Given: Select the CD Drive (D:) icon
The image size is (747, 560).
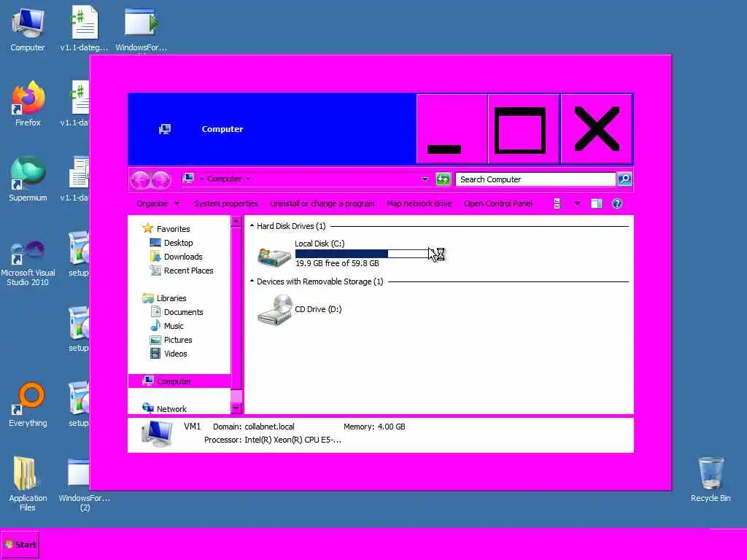Looking at the screenshot, I should (274, 309).
